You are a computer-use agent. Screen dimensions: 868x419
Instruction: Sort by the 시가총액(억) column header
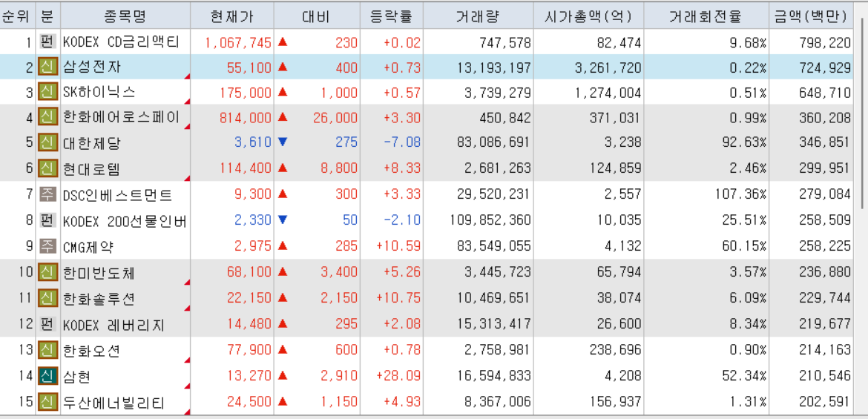[588, 16]
